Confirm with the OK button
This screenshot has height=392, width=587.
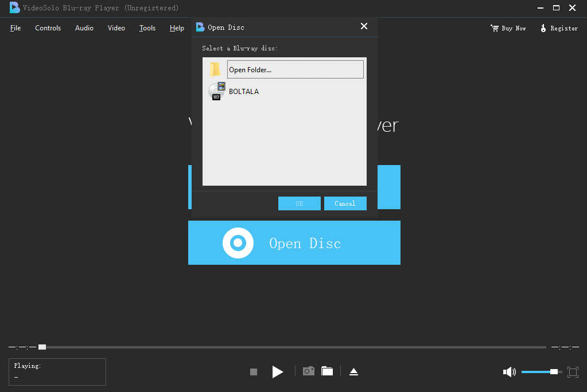[x=299, y=203]
